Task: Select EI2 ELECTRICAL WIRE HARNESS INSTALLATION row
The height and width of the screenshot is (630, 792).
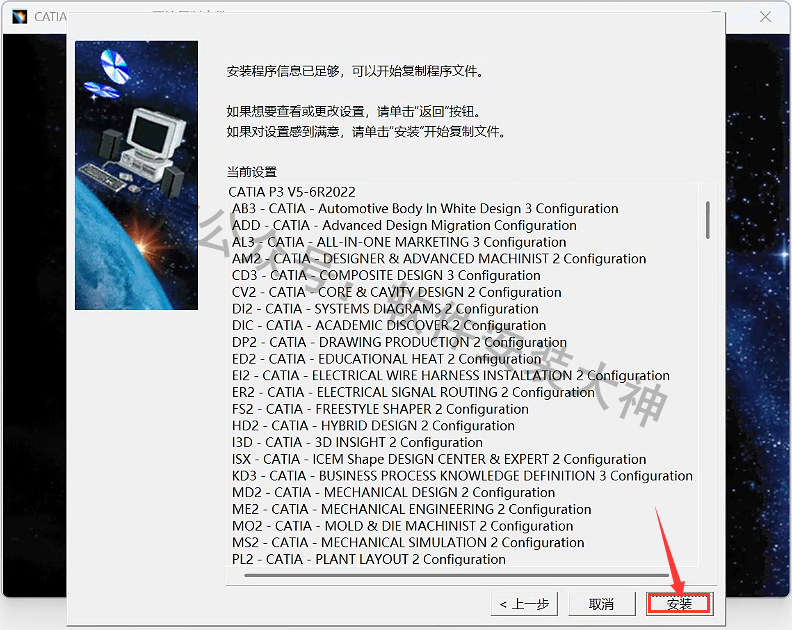Action: pyautogui.click(x=451, y=375)
